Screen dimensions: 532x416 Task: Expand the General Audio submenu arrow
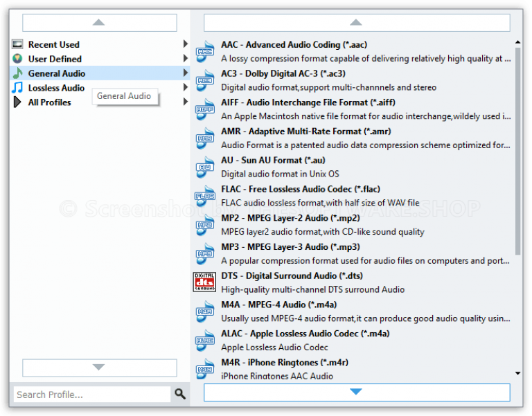click(x=185, y=73)
